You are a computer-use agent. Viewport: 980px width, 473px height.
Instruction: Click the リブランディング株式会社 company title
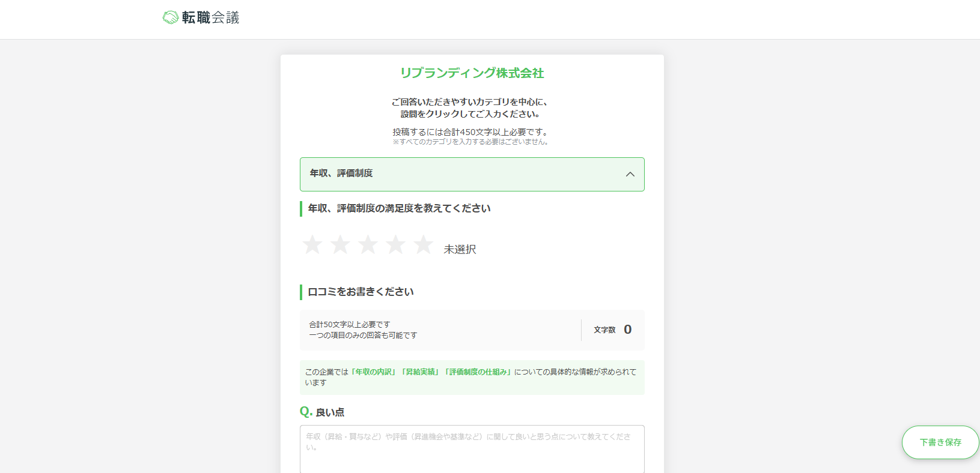click(x=472, y=73)
